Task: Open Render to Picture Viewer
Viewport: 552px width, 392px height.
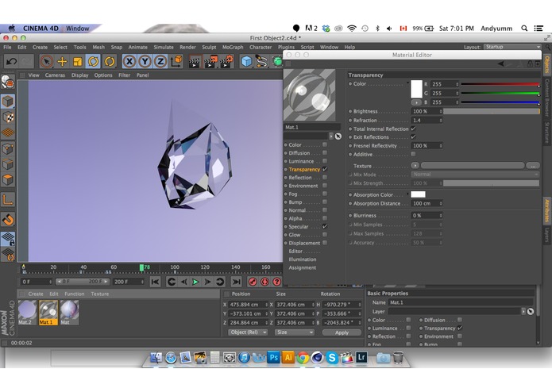Action: [x=210, y=62]
